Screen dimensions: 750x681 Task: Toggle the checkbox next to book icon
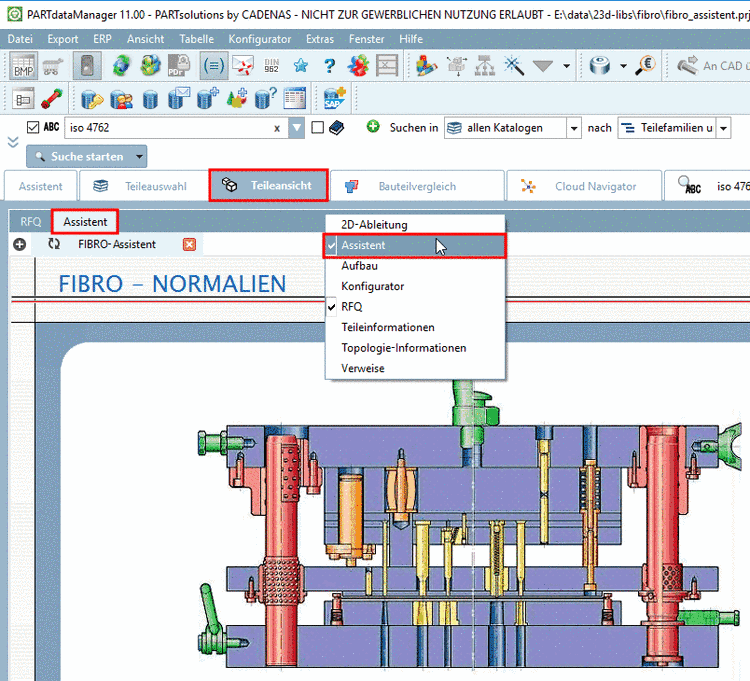pos(317,128)
